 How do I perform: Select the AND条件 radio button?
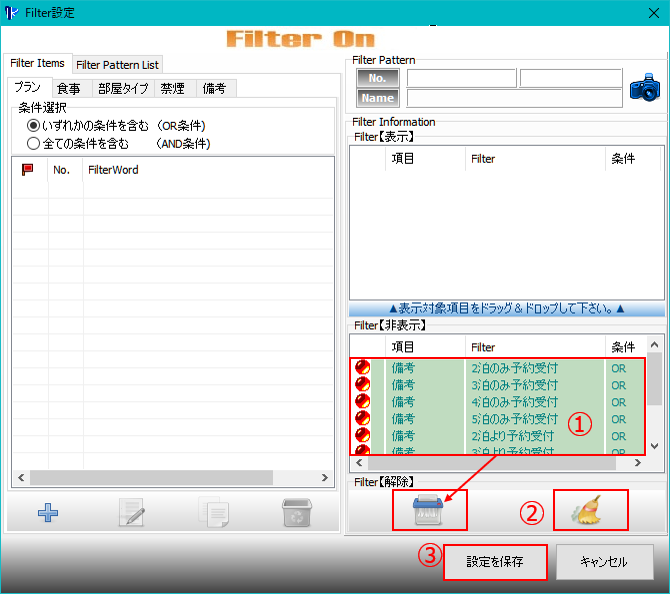(x=34, y=143)
